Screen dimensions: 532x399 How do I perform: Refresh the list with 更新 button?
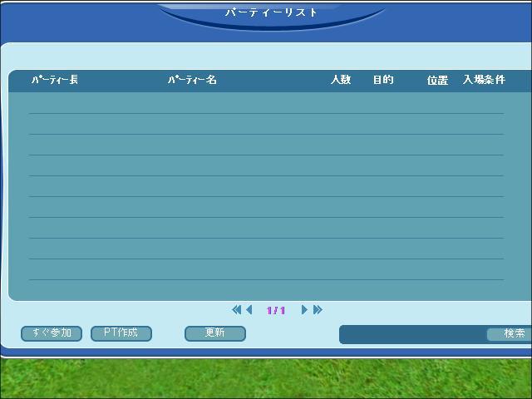[x=215, y=333]
